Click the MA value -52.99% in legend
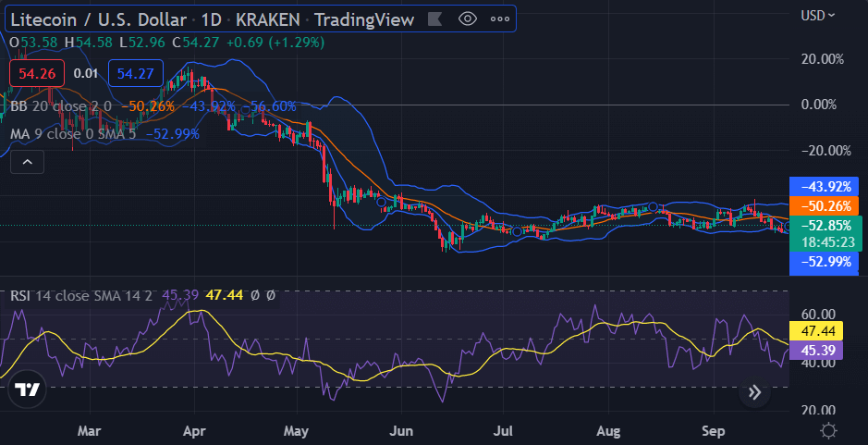Viewport: 868px width, 445px height. tap(172, 133)
